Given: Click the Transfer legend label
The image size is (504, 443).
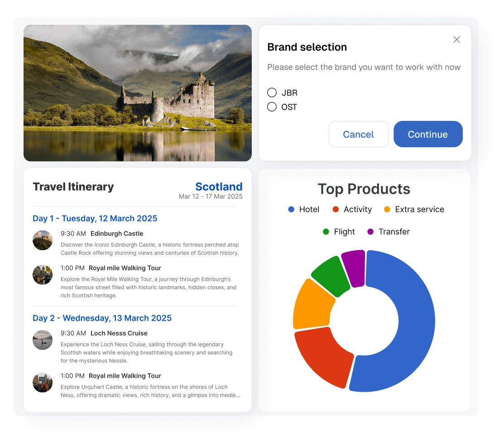Looking at the screenshot, I should [394, 232].
